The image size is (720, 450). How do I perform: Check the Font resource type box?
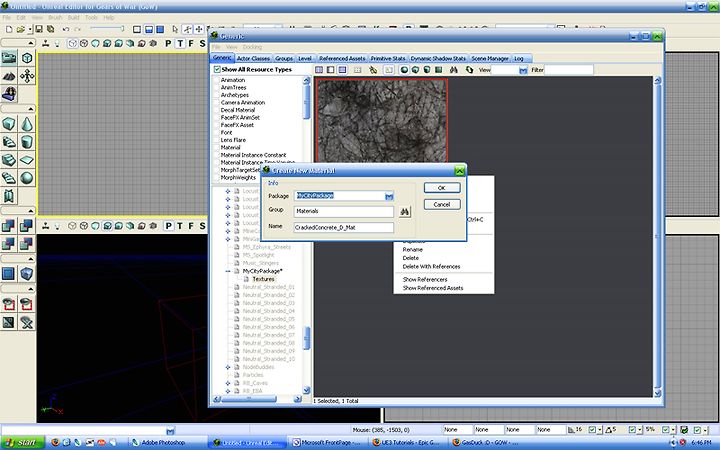216,133
